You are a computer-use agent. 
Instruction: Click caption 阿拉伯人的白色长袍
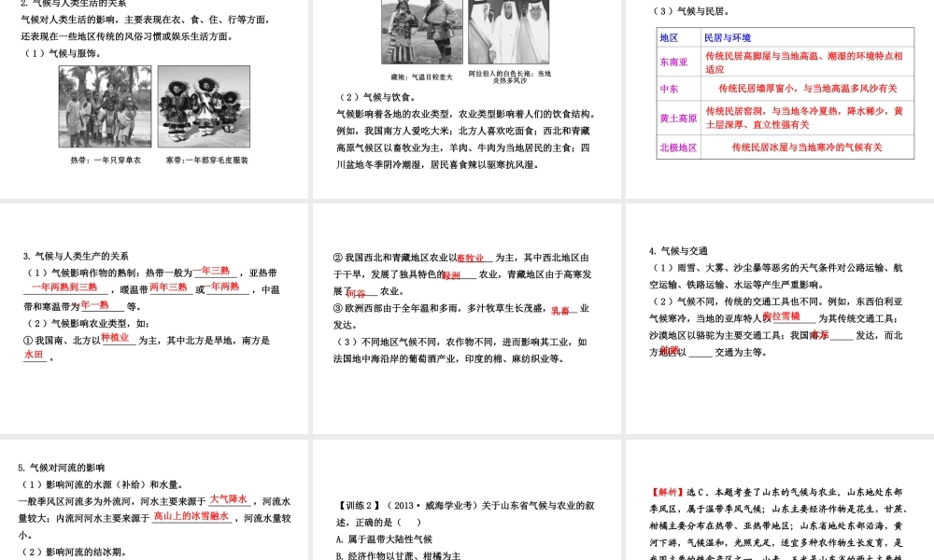coord(510,77)
